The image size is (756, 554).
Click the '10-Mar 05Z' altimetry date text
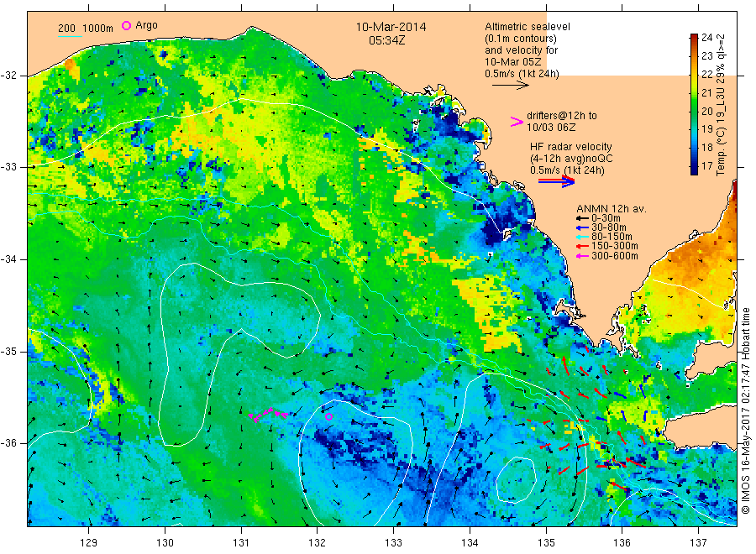513,62
